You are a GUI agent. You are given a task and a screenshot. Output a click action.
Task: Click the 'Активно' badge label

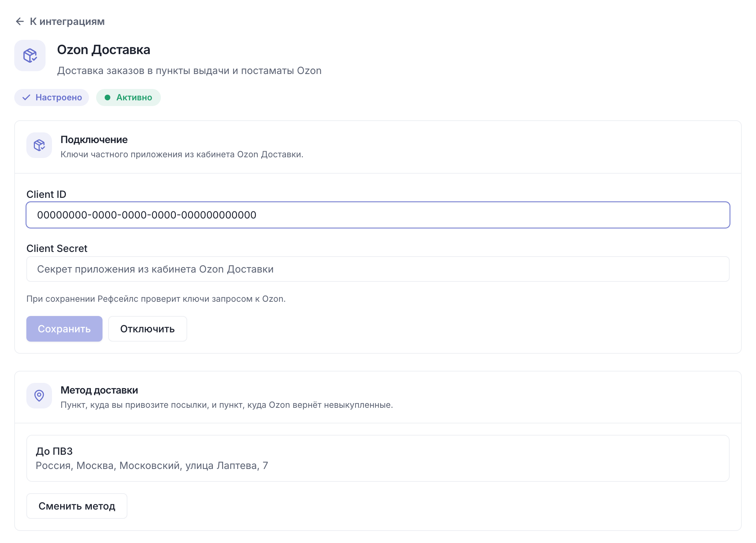[x=134, y=97]
